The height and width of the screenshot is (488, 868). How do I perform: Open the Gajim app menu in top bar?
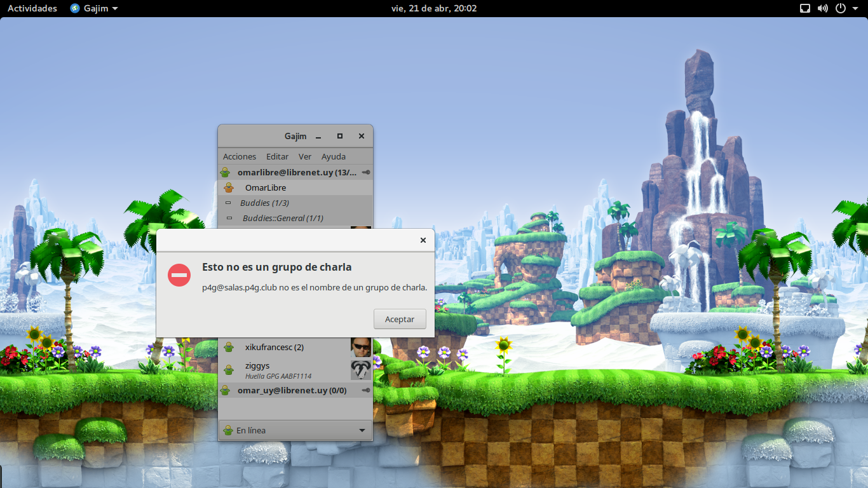point(94,8)
